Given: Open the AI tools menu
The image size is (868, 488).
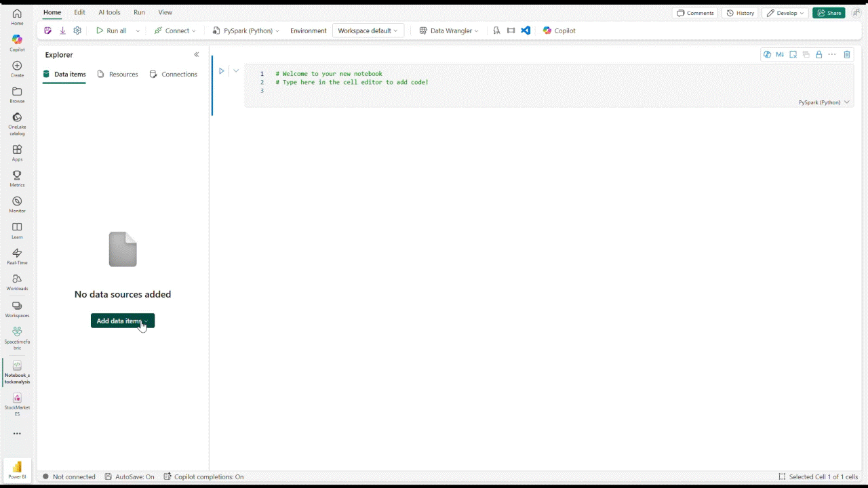Looking at the screenshot, I should (109, 12).
